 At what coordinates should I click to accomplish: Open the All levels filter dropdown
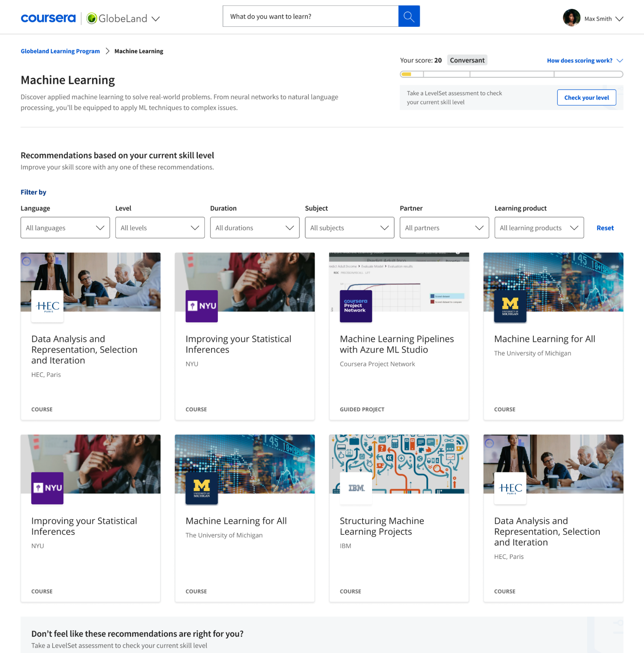159,227
